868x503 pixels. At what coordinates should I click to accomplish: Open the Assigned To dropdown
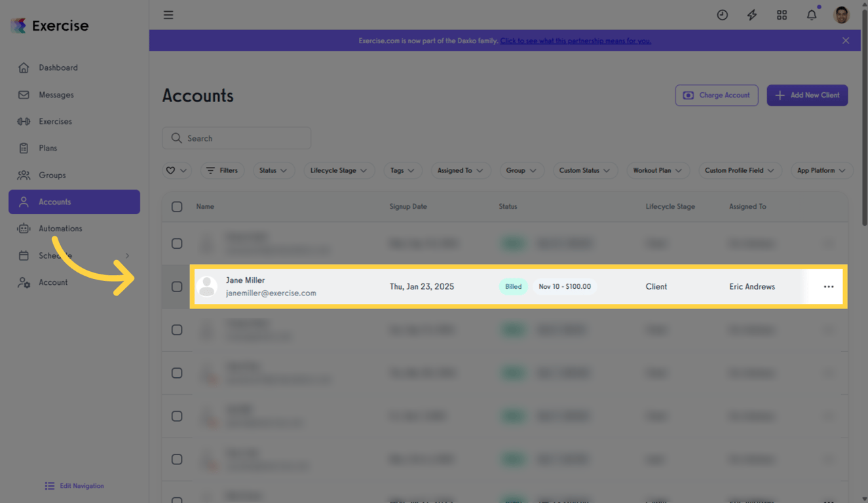coord(461,170)
